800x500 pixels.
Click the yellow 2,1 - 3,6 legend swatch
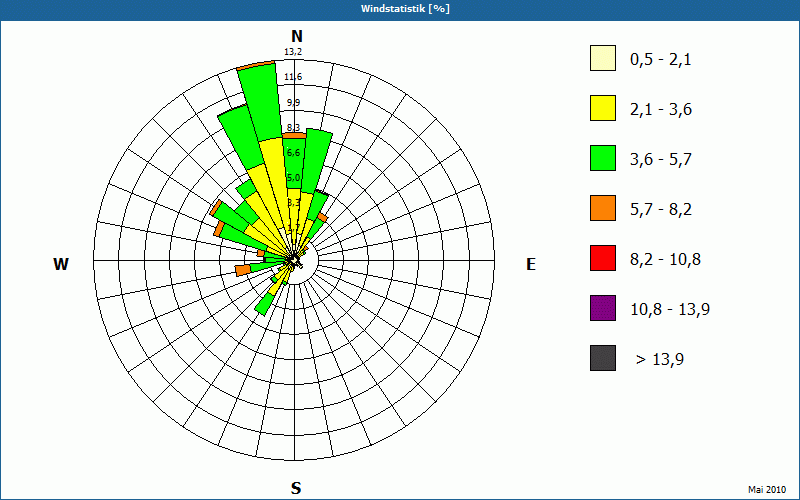click(603, 108)
